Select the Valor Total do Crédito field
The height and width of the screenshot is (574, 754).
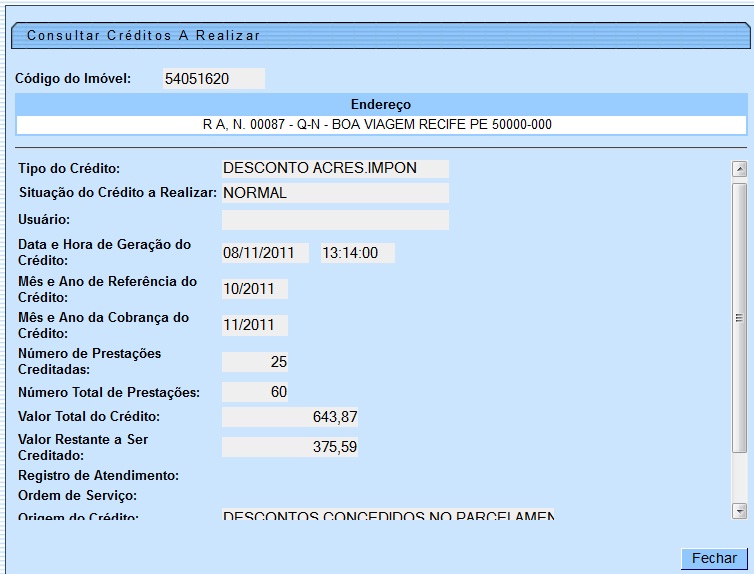point(290,416)
